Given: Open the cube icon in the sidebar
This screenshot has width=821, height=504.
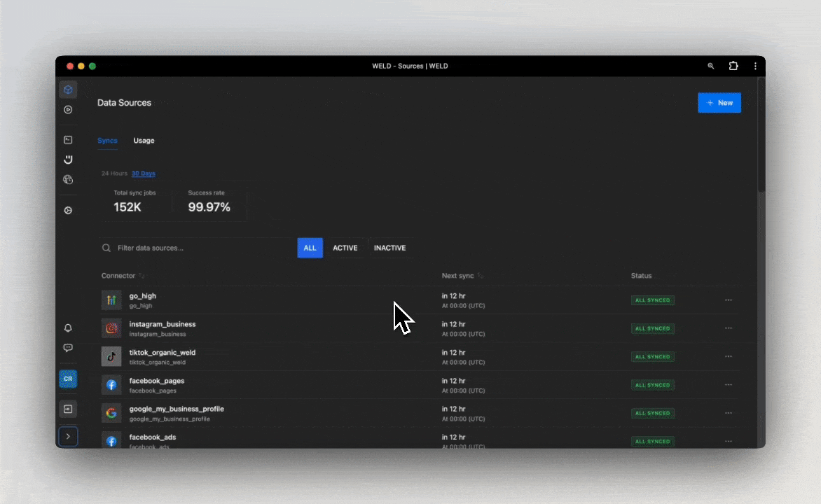Looking at the screenshot, I should (68, 90).
